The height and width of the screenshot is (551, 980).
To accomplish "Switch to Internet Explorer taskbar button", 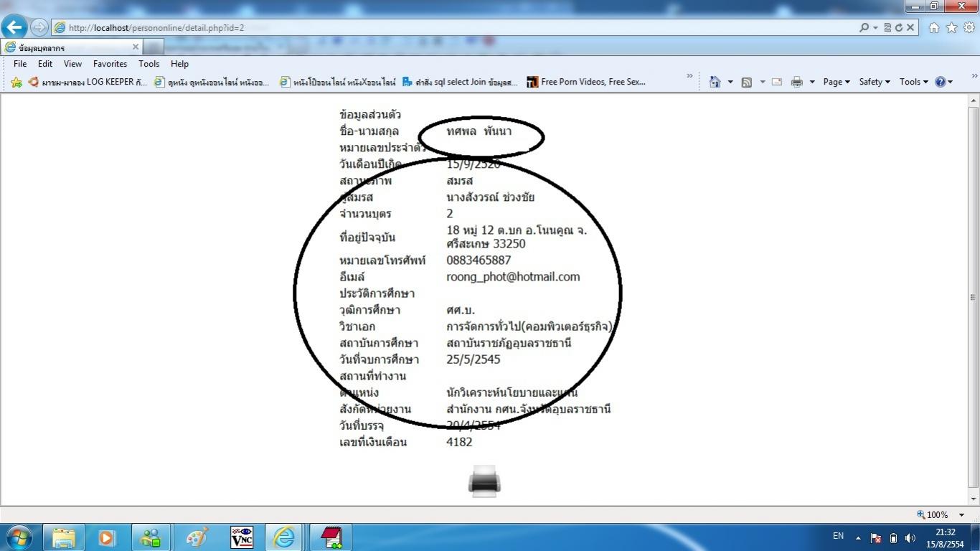I will tap(285, 537).
